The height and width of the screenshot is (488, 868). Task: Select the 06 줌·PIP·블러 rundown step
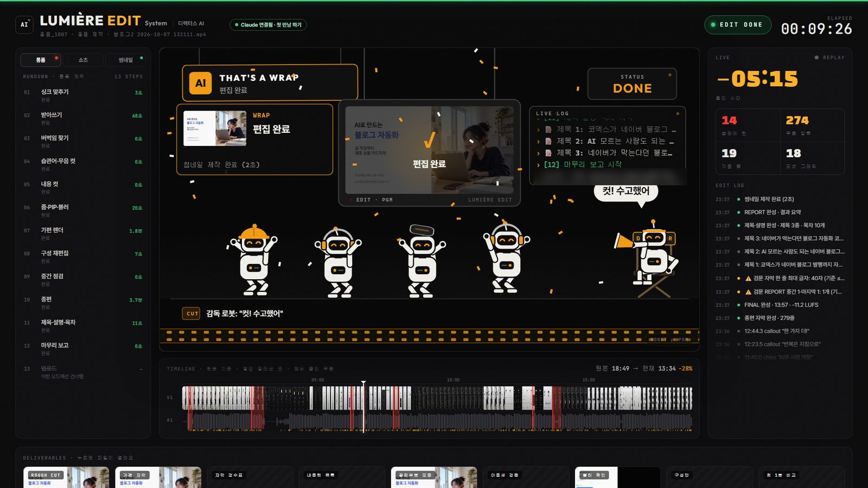83,210
